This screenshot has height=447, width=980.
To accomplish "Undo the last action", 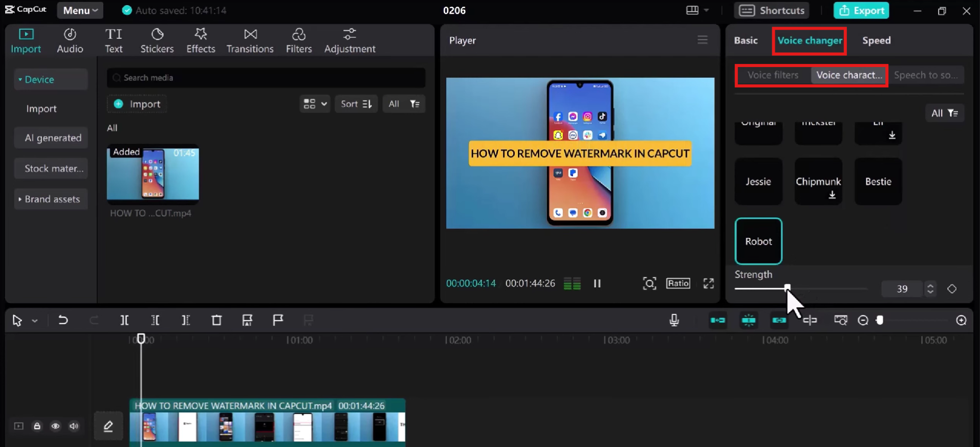I will pyautogui.click(x=63, y=320).
